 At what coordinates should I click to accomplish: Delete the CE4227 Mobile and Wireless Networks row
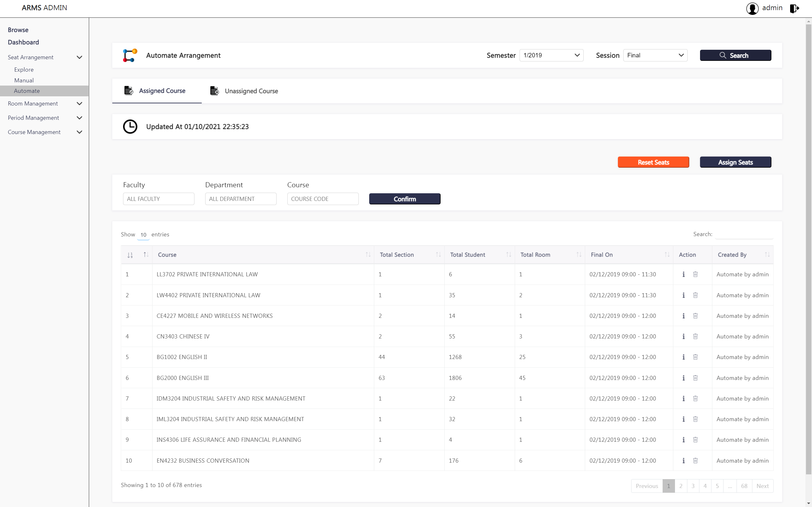pos(695,316)
